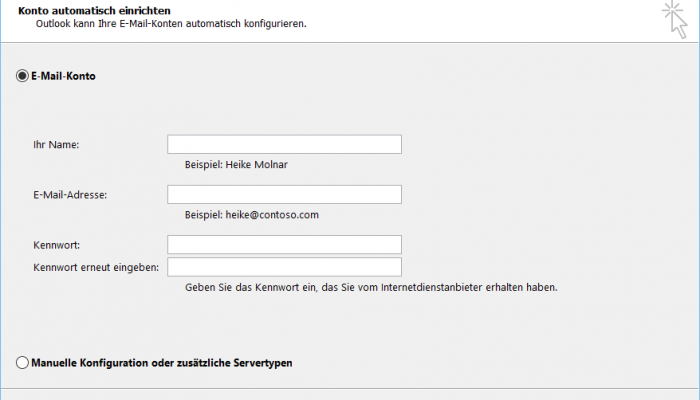Click the 'Beispiel: Heike Molnar' hint
The height and width of the screenshot is (400, 700).
click(x=236, y=165)
